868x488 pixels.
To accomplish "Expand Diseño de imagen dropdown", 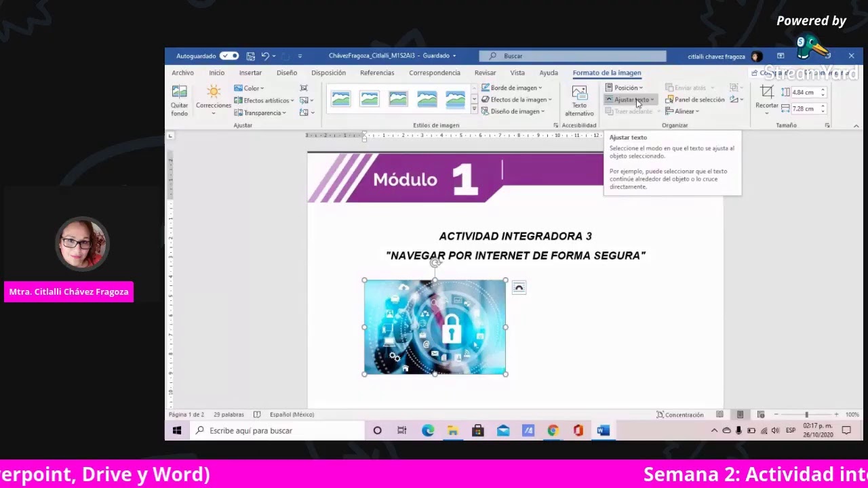I will point(513,111).
